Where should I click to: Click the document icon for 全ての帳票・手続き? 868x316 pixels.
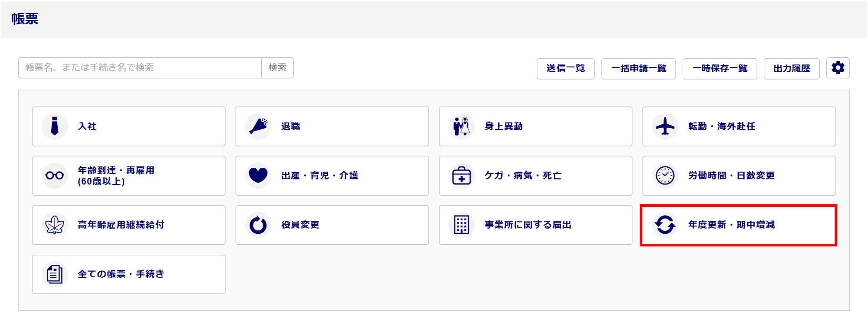[x=55, y=274]
